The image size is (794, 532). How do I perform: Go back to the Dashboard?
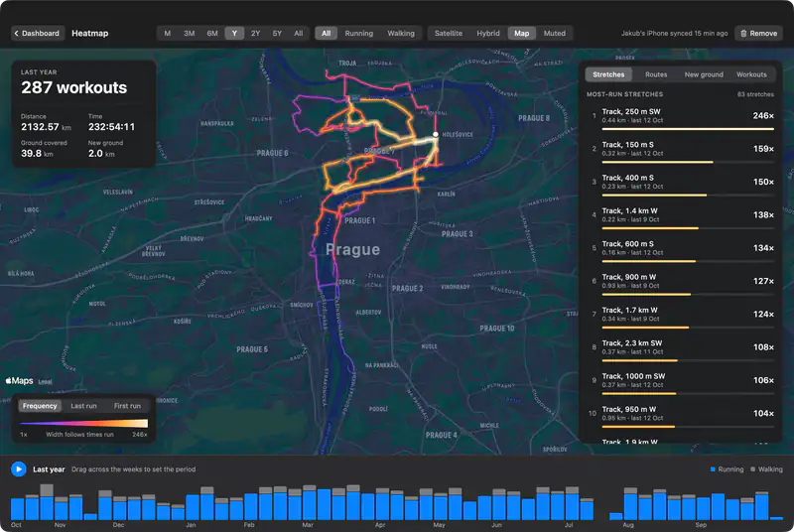point(38,34)
